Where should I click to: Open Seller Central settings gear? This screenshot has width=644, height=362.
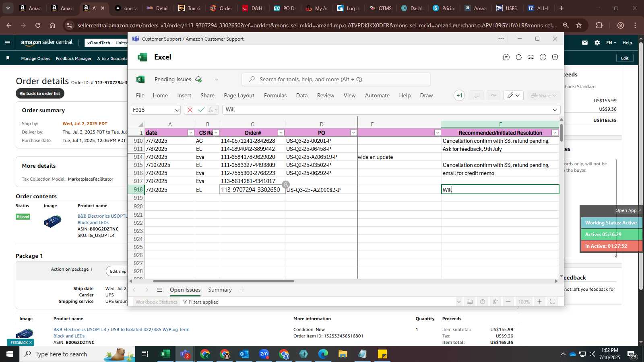coord(597,43)
